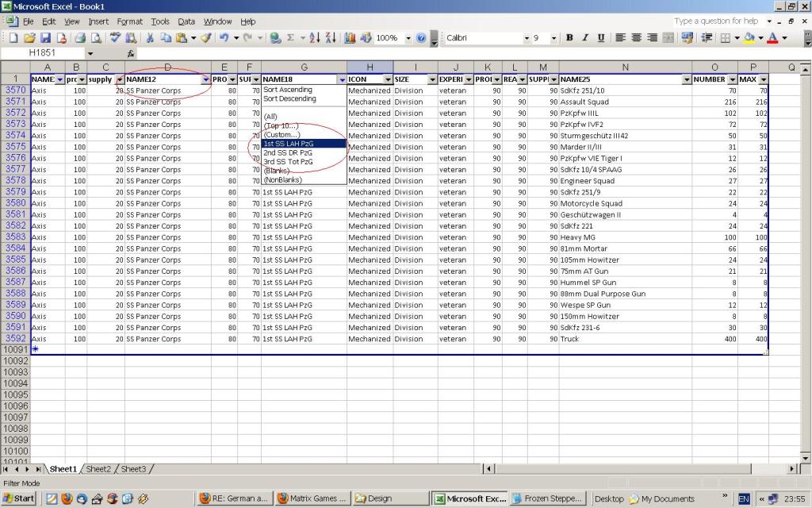Open the font size dropdown

pos(553,37)
